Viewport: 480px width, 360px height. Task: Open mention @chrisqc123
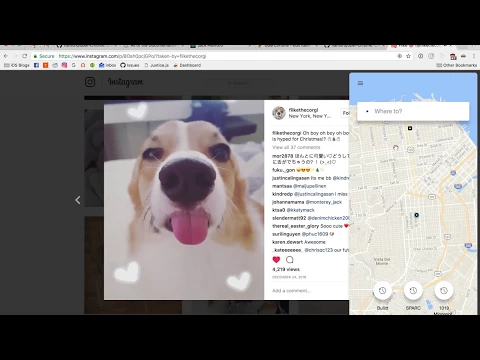click(x=319, y=250)
